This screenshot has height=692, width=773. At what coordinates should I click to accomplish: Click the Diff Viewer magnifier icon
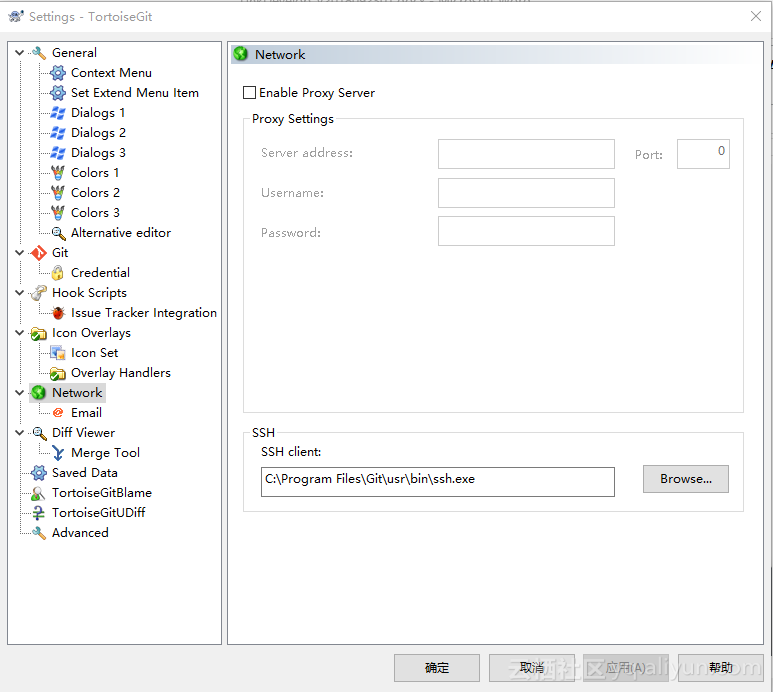pos(38,433)
